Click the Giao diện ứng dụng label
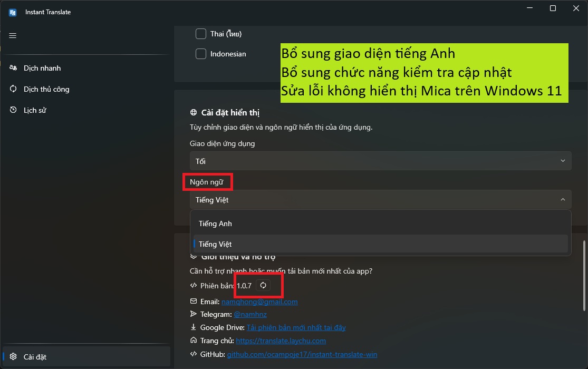 pos(223,143)
